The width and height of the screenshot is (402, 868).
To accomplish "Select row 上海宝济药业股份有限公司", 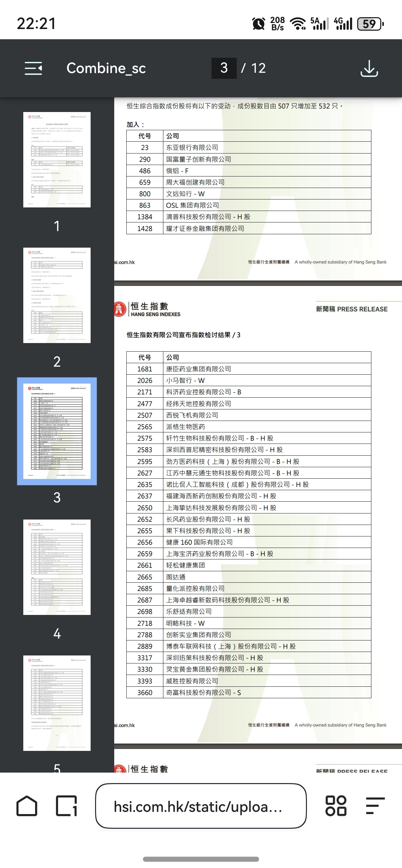I will coord(249,554).
